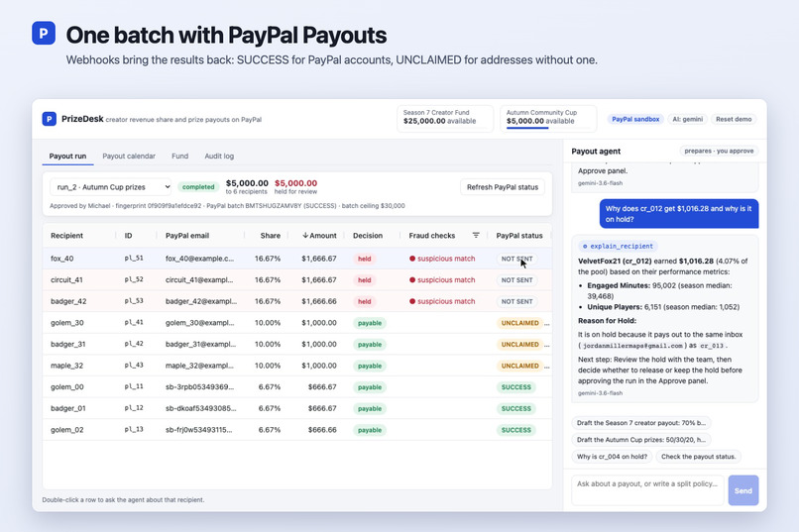Click the 'Why does cr_012 get $1,016.28' message
The image size is (799, 532).
click(x=679, y=214)
